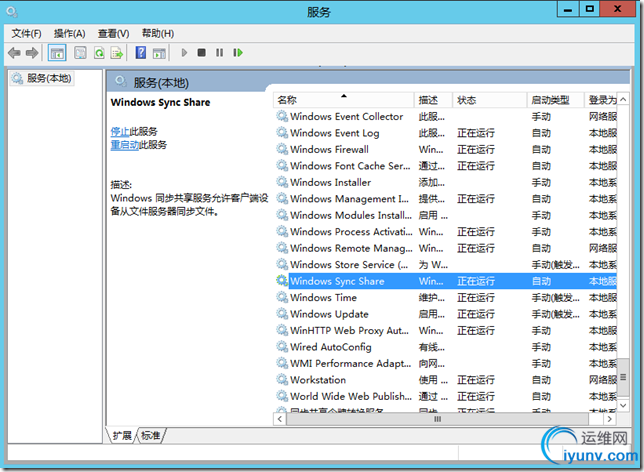Click the 停止 link to stop service
Image resolution: width=644 pixels, height=472 pixels.
pyautogui.click(x=120, y=131)
